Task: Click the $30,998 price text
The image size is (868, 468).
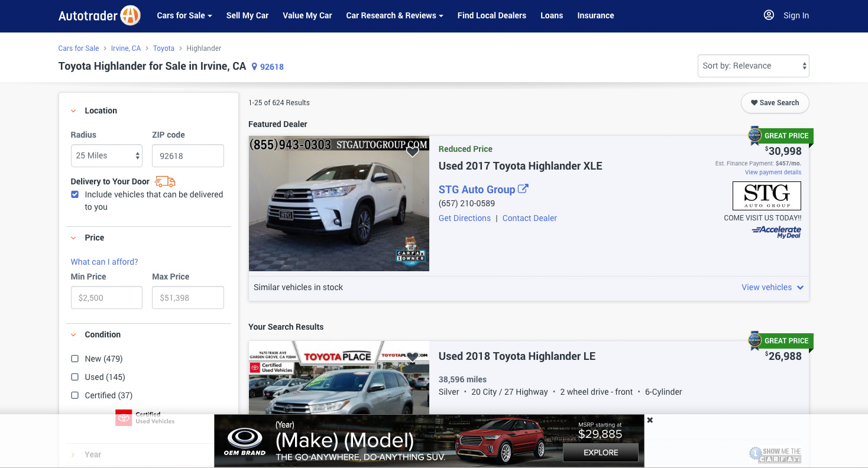Action: pos(783,151)
